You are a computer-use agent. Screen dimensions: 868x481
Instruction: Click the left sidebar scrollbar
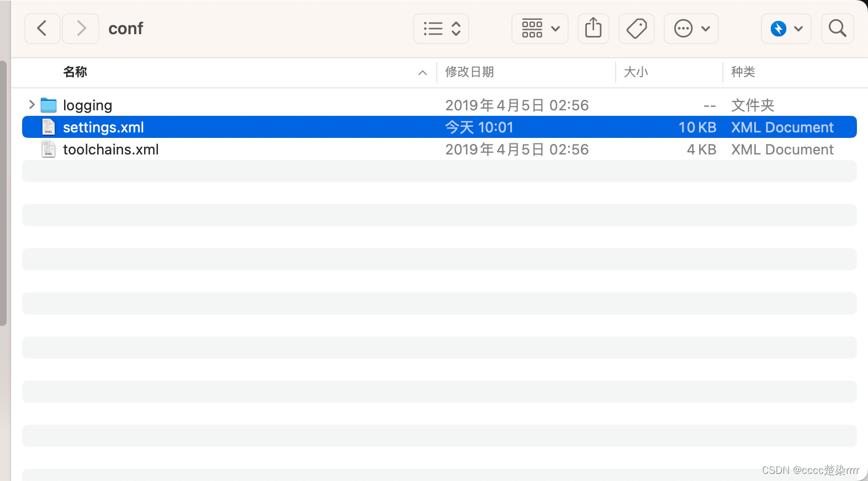(3, 193)
